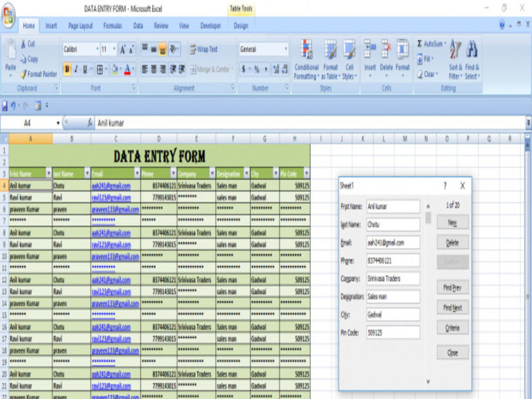Toggle Middle Align in Alignment group
Image resolution: width=532 pixels, height=399 pixels.
154,49
